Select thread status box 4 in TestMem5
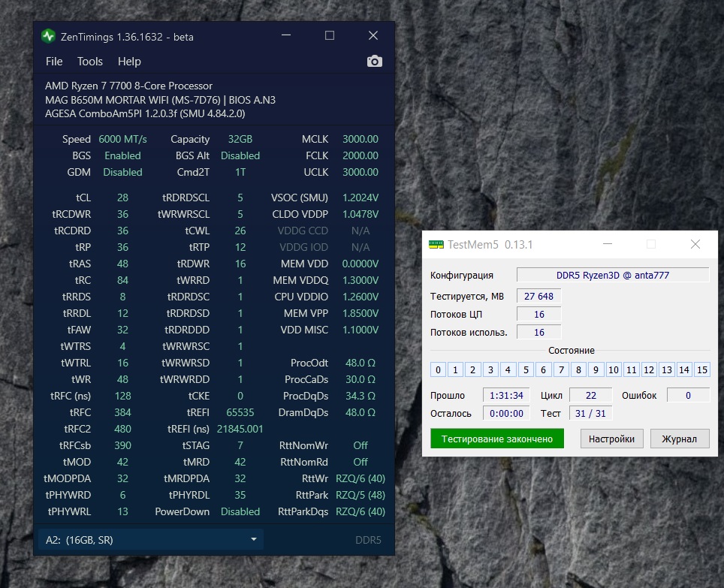 pyautogui.click(x=508, y=369)
